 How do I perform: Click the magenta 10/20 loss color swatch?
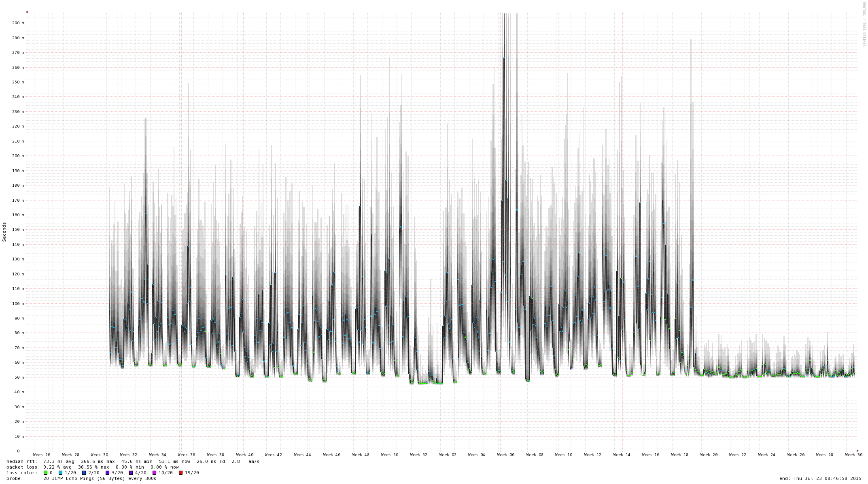pos(154,473)
